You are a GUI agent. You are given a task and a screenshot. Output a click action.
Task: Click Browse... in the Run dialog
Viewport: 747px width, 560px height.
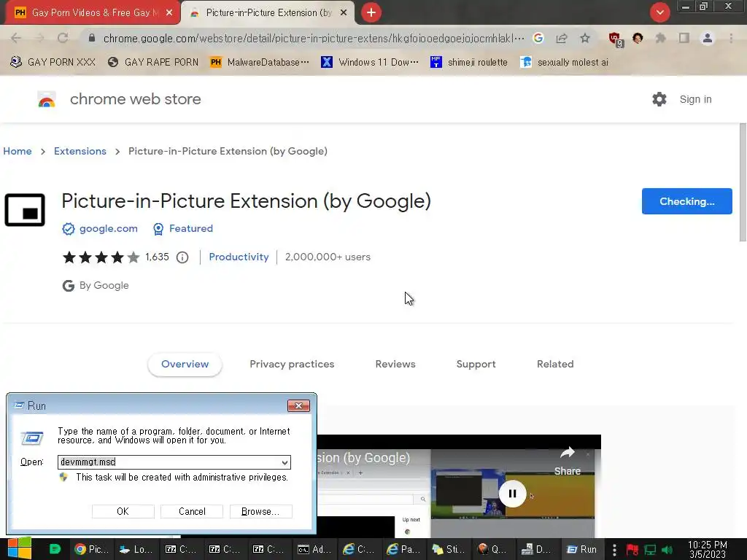(260, 511)
